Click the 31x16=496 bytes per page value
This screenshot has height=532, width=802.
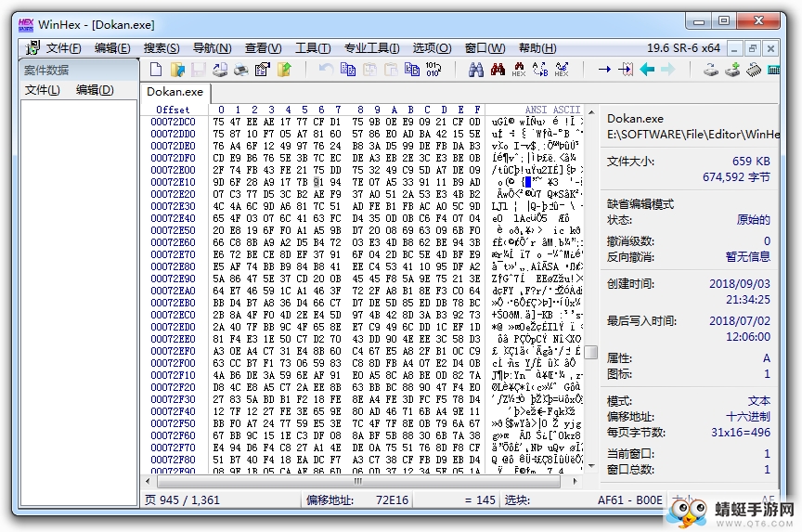(740, 433)
